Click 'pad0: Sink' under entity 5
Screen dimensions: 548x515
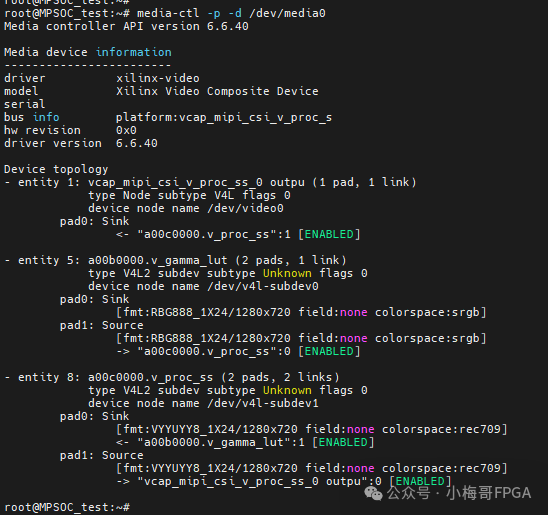[94, 299]
